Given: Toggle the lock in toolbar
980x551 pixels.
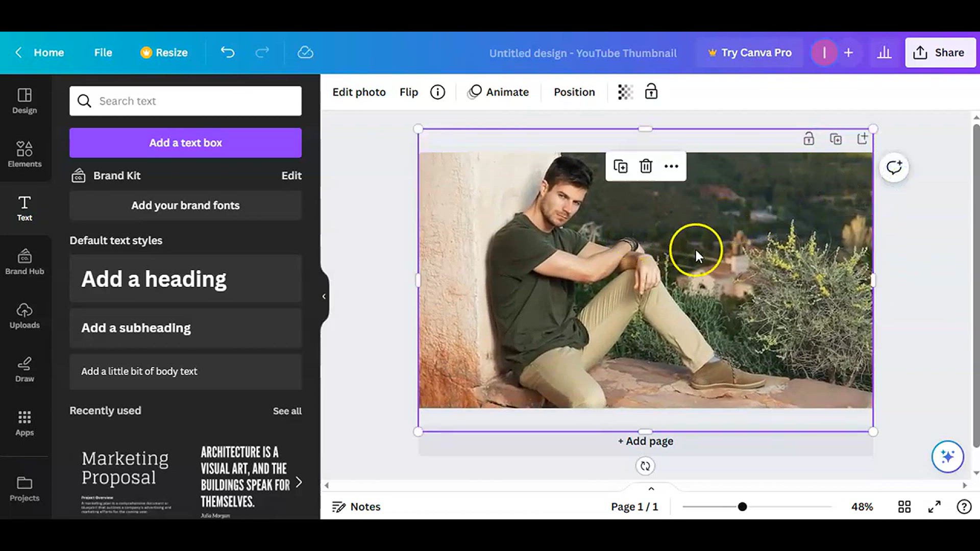Looking at the screenshot, I should pyautogui.click(x=651, y=92).
